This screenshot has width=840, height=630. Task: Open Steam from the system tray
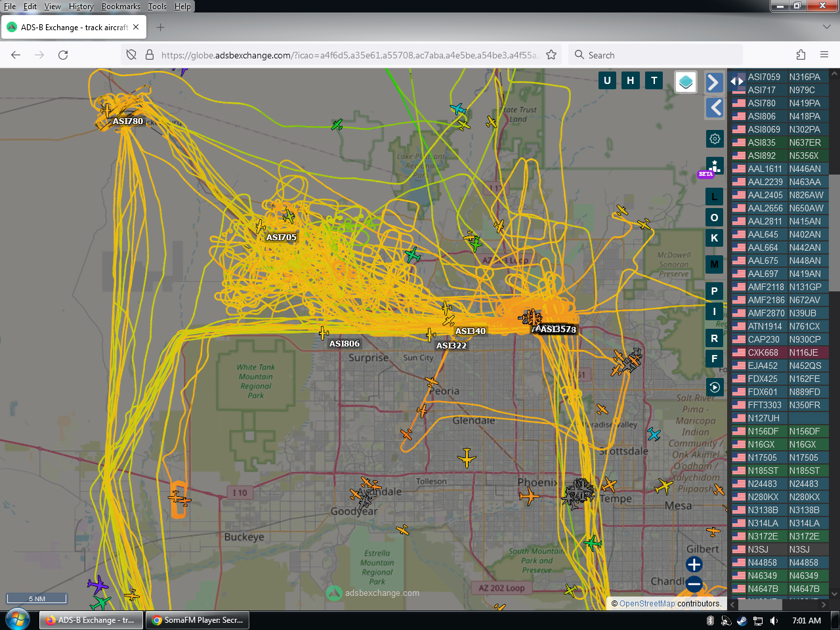click(x=742, y=621)
